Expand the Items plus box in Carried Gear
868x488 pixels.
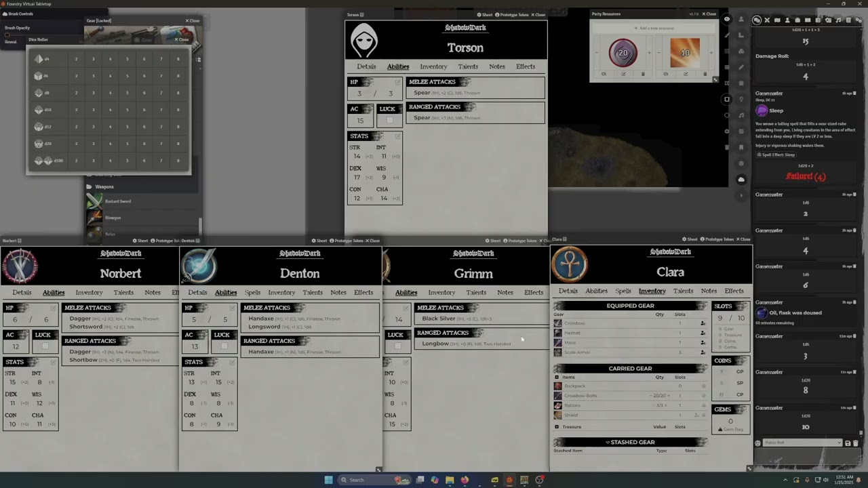coord(557,378)
